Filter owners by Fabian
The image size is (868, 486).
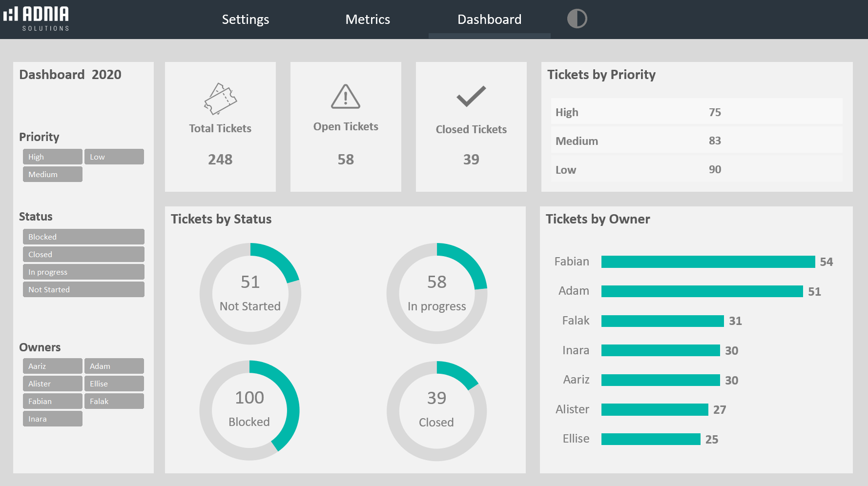52,401
